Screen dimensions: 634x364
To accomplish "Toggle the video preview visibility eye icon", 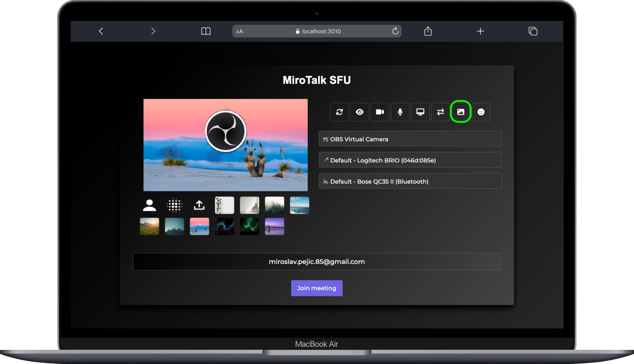I will (360, 112).
